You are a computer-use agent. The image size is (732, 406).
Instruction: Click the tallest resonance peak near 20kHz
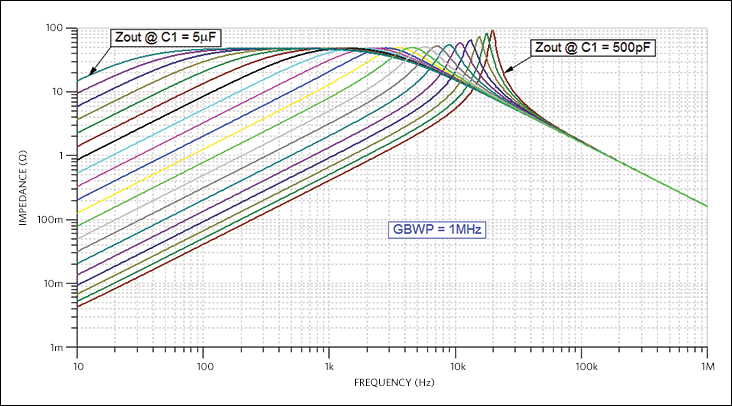click(x=492, y=31)
